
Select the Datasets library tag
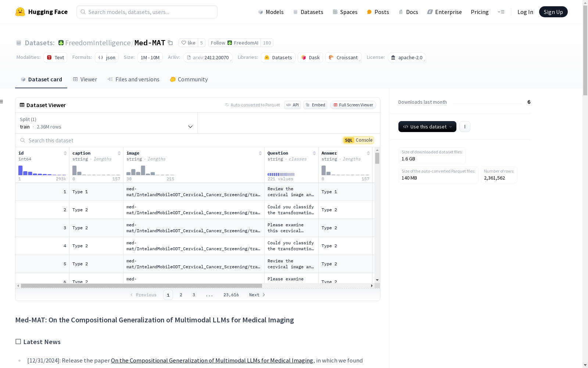pos(278,57)
